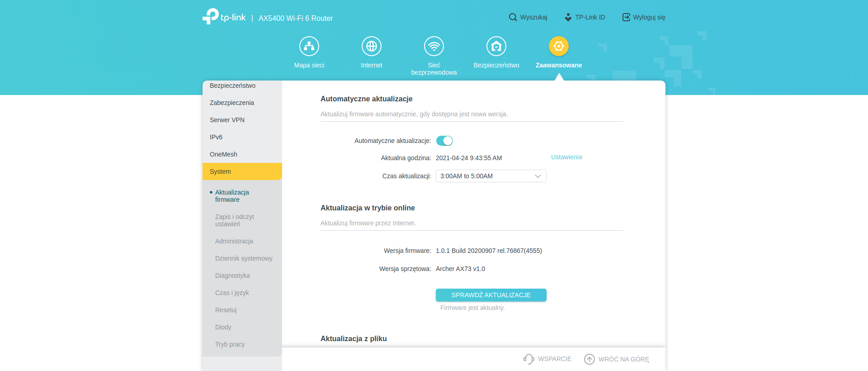868x371 pixels.
Task: Select Diody submenu entry
Action: [223, 327]
